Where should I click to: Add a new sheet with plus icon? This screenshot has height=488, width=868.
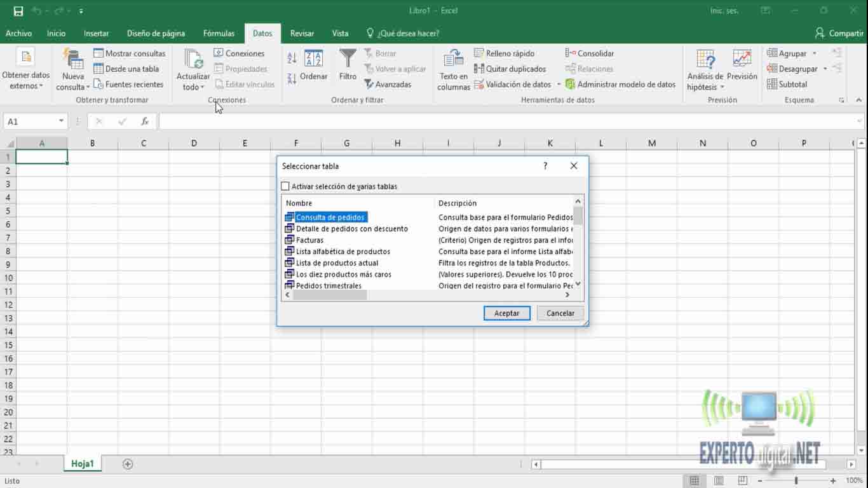click(x=128, y=464)
